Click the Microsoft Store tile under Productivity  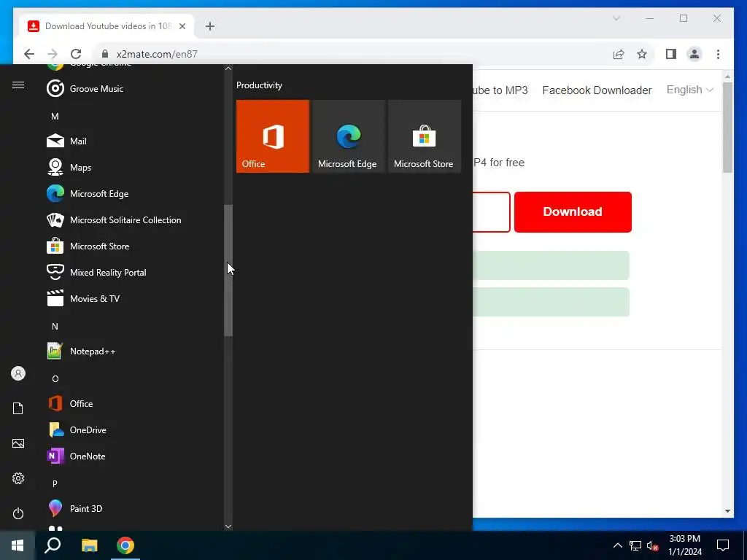tap(425, 136)
